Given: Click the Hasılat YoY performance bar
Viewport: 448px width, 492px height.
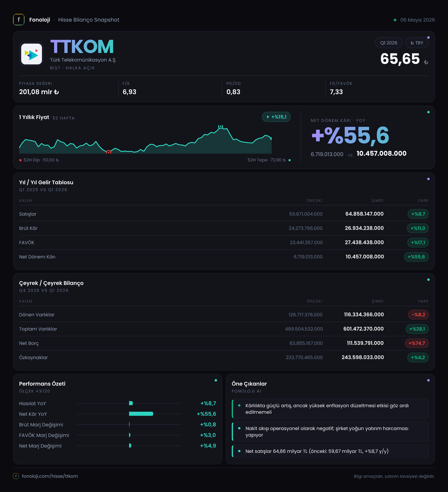Looking at the screenshot, I should click(131, 403).
